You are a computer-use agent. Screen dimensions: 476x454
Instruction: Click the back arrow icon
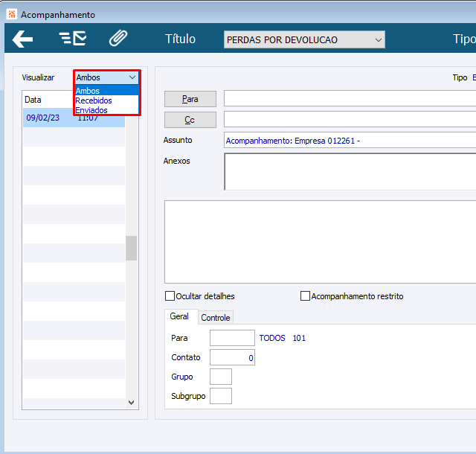point(22,39)
